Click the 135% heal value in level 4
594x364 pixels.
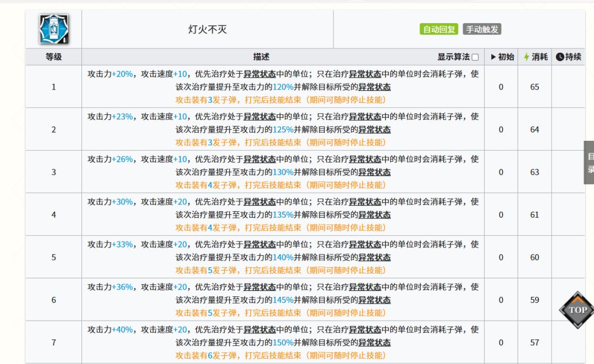click(x=283, y=215)
